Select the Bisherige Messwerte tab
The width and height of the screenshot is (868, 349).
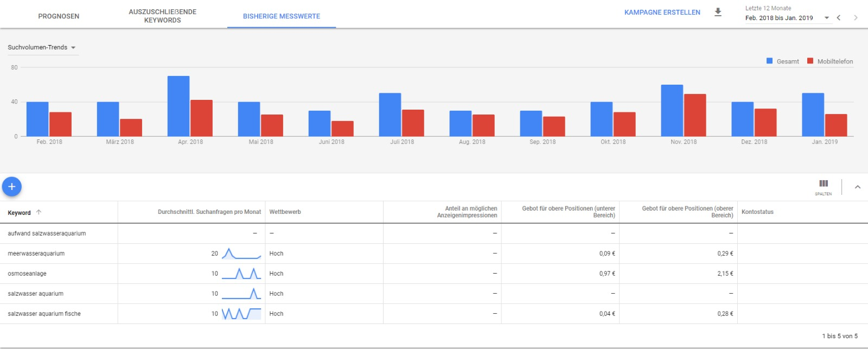(282, 16)
